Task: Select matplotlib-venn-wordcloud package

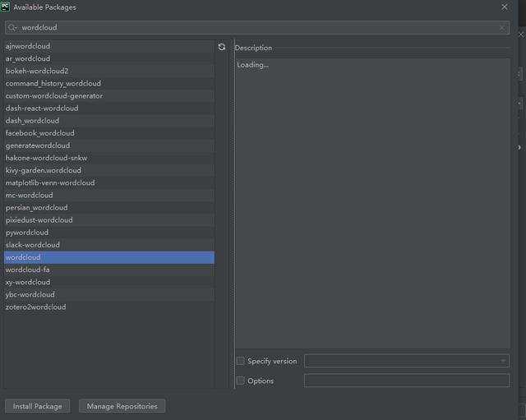Action: click(109, 182)
